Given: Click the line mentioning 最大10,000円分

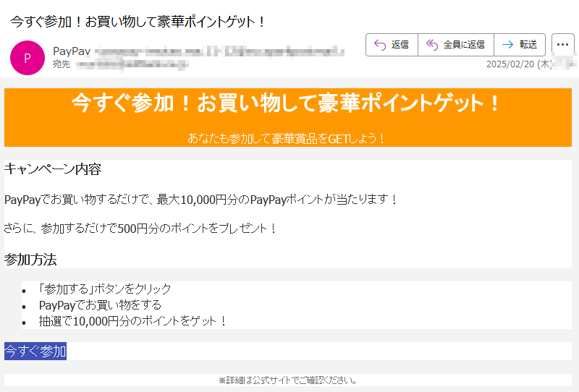Looking at the screenshot, I should pyautogui.click(x=201, y=200).
